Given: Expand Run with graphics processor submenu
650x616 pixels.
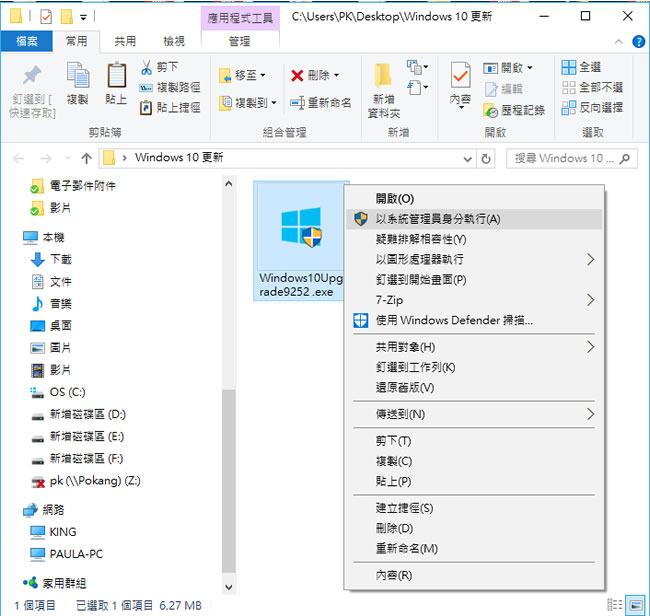Looking at the screenshot, I should pyautogui.click(x=474, y=259).
